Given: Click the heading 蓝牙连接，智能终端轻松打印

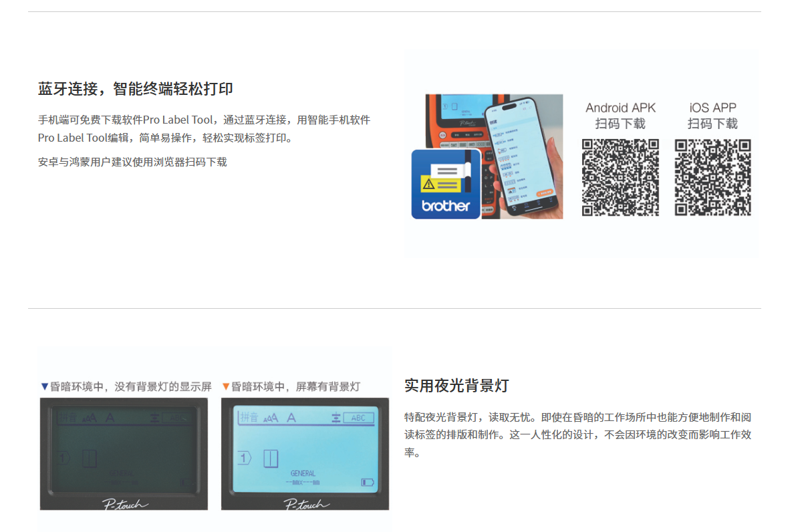Looking at the screenshot, I should pyautogui.click(x=136, y=89).
